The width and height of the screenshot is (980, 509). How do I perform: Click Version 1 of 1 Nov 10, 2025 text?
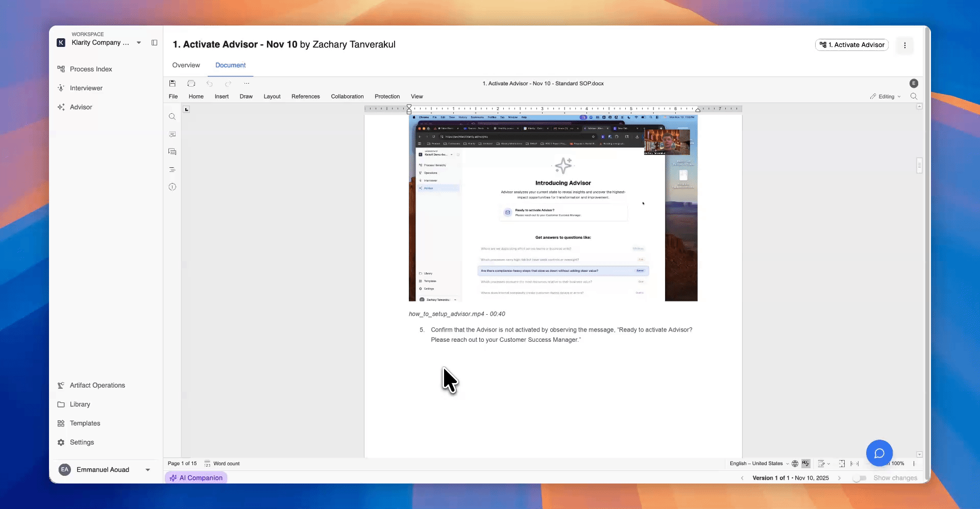791,478
